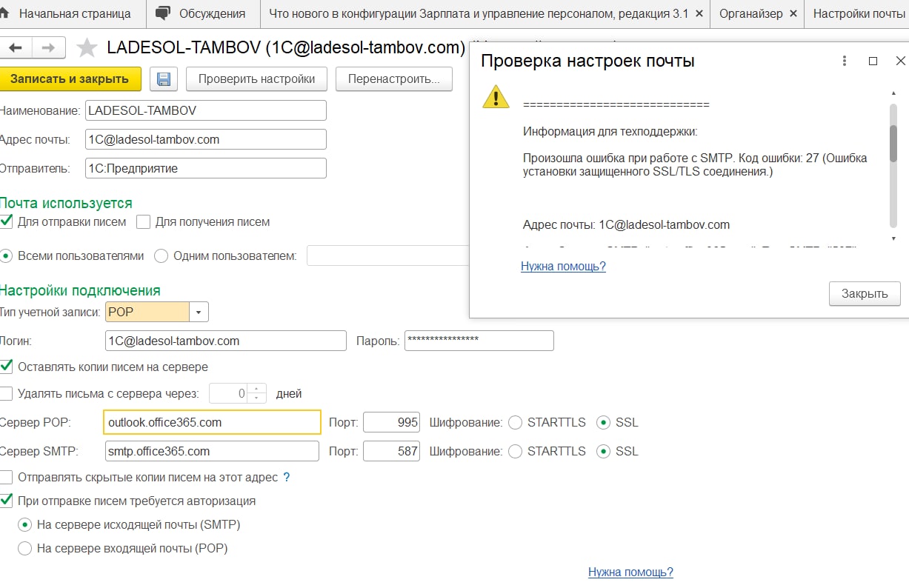Open the three-dot menu in the dialog
The width and height of the screenshot is (909, 588).
tap(845, 61)
